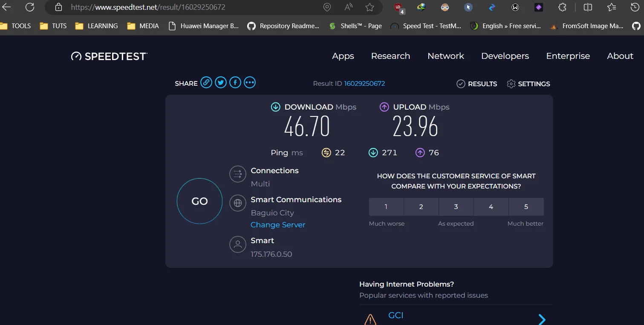Open the purple ticket extension icon

539,7
